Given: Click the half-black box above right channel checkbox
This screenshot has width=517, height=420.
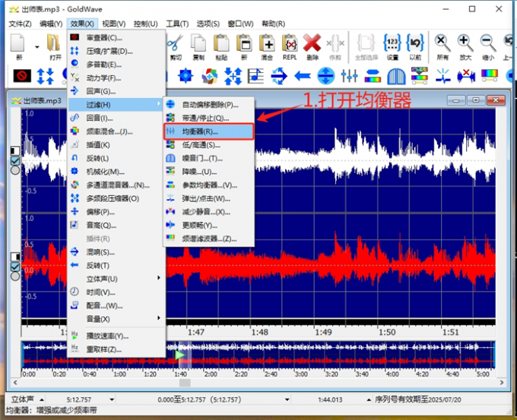Looking at the screenshot, I should coord(15,257).
